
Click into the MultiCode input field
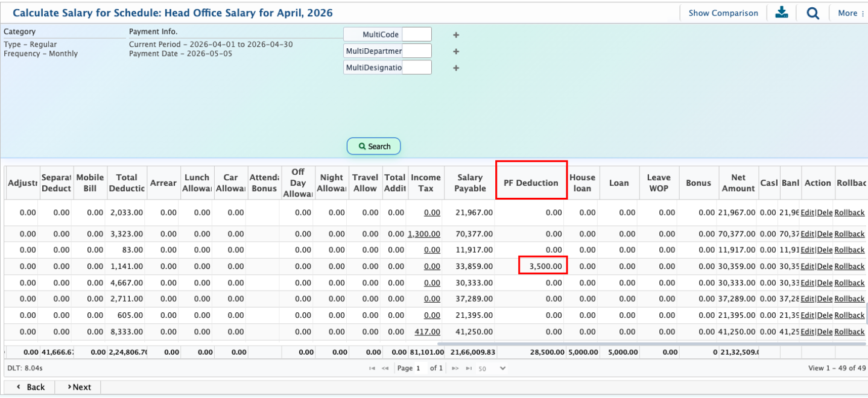pos(416,35)
